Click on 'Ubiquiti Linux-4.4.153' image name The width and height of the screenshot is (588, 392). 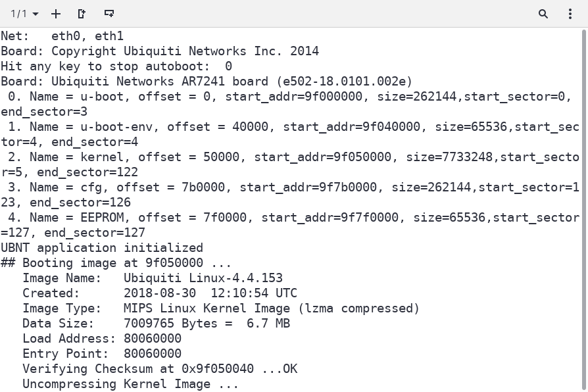203,278
